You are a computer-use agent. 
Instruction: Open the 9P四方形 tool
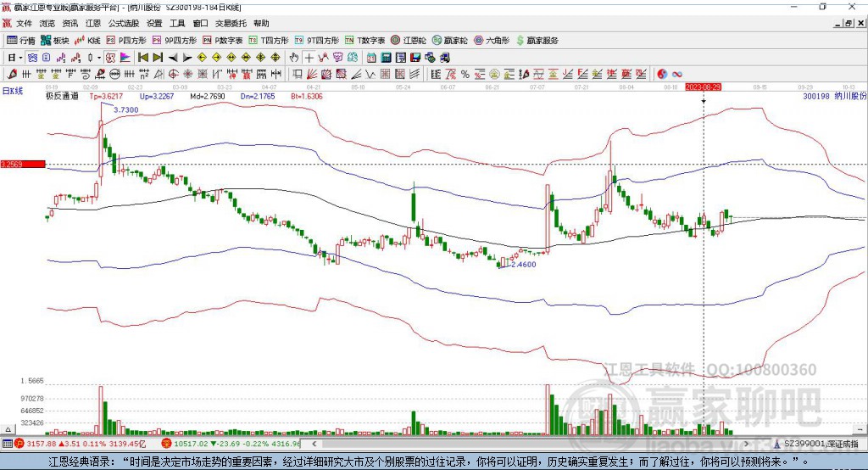tap(175, 41)
